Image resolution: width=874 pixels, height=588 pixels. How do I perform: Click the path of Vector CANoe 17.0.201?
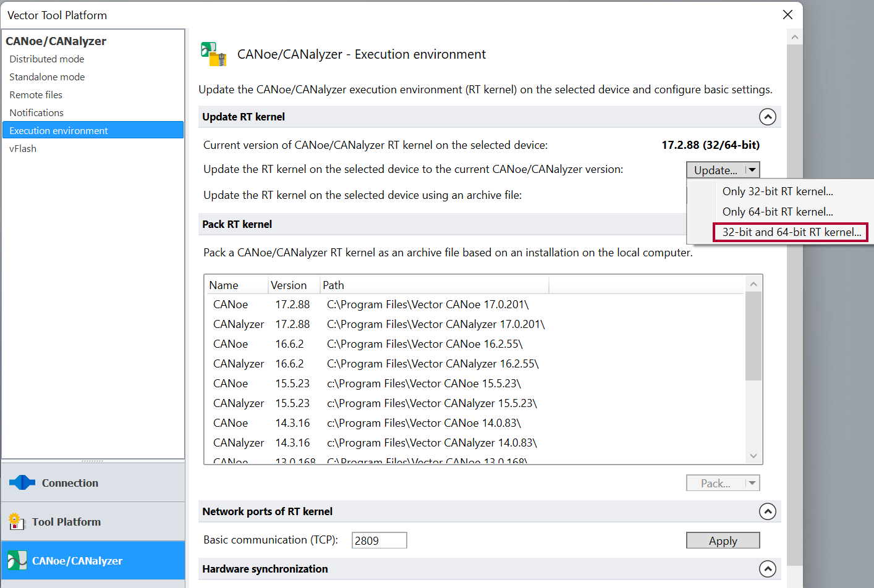pyautogui.click(x=428, y=304)
